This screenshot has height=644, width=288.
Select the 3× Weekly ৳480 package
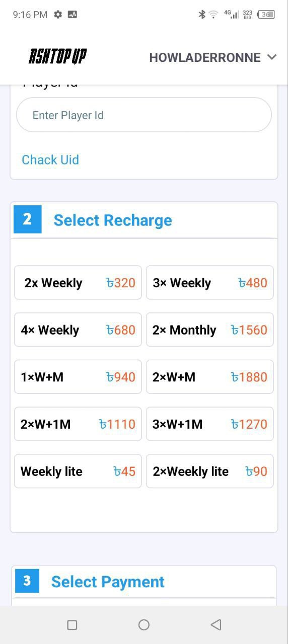(210, 283)
